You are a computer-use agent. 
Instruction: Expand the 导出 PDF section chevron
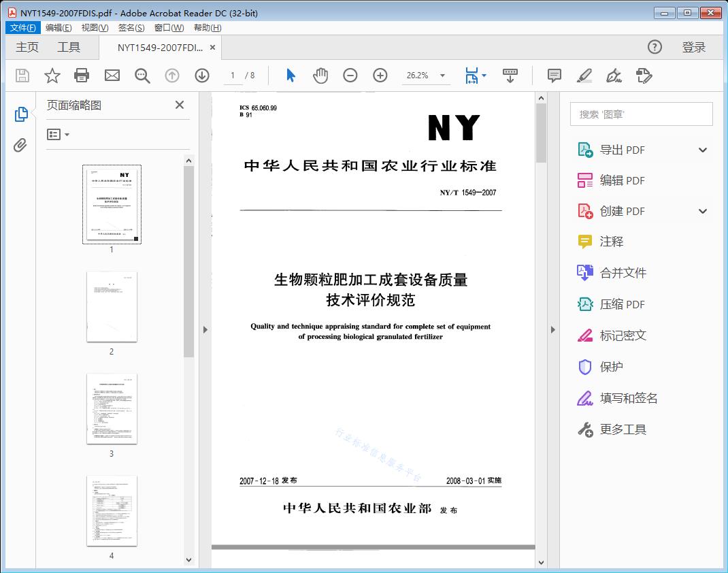pyautogui.click(x=703, y=150)
